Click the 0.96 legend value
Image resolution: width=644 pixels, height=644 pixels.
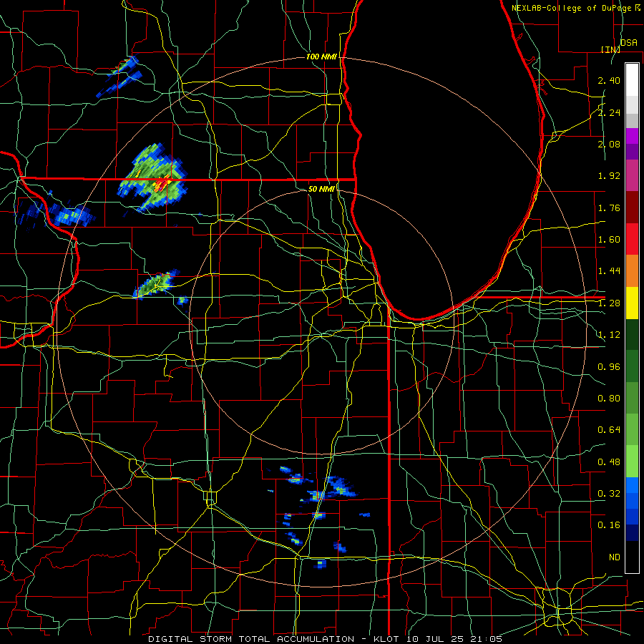click(x=609, y=367)
